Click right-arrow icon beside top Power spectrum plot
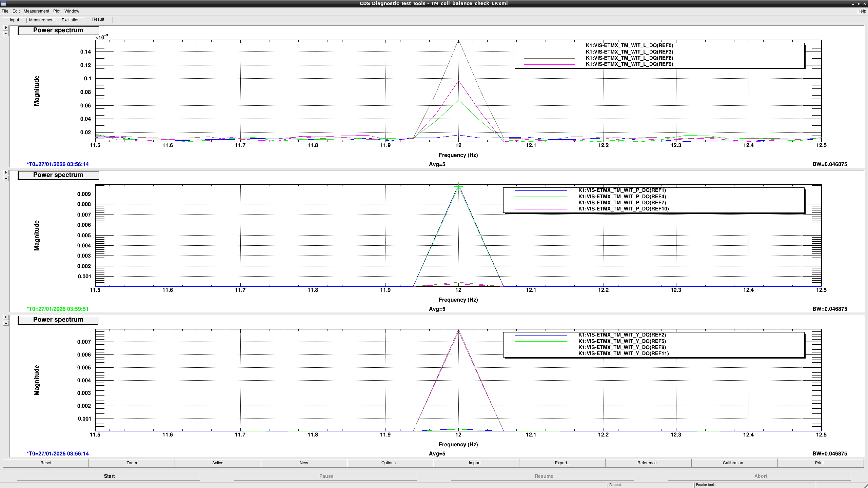The height and width of the screenshot is (488, 868). (6, 28)
